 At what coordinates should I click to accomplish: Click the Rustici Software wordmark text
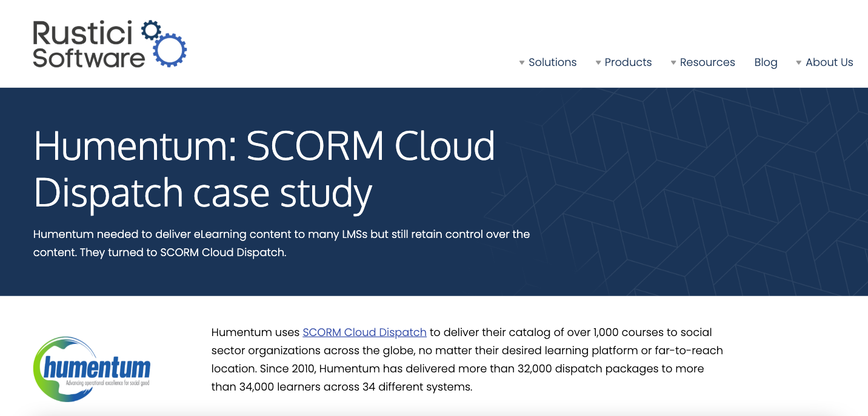pos(89,44)
